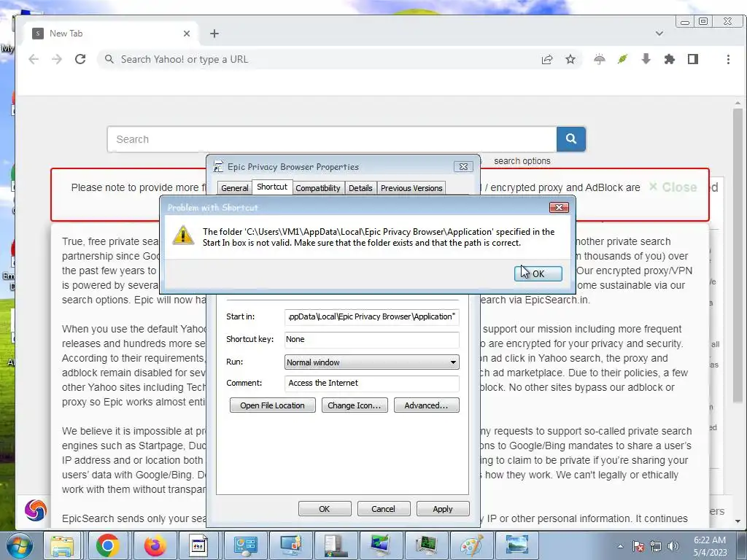The height and width of the screenshot is (560, 747).
Task: Apply the Properties changes
Action: [443, 508]
